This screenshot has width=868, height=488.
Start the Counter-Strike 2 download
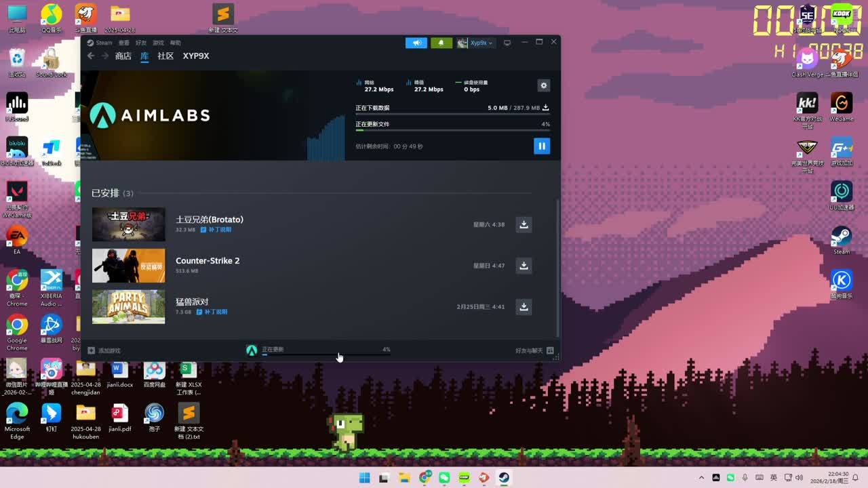click(x=524, y=266)
